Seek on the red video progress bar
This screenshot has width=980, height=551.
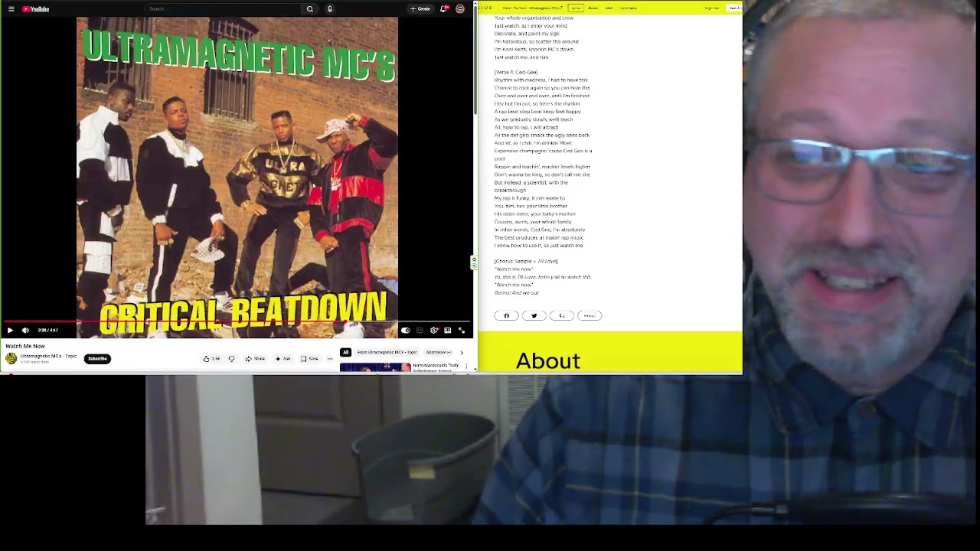point(237,322)
